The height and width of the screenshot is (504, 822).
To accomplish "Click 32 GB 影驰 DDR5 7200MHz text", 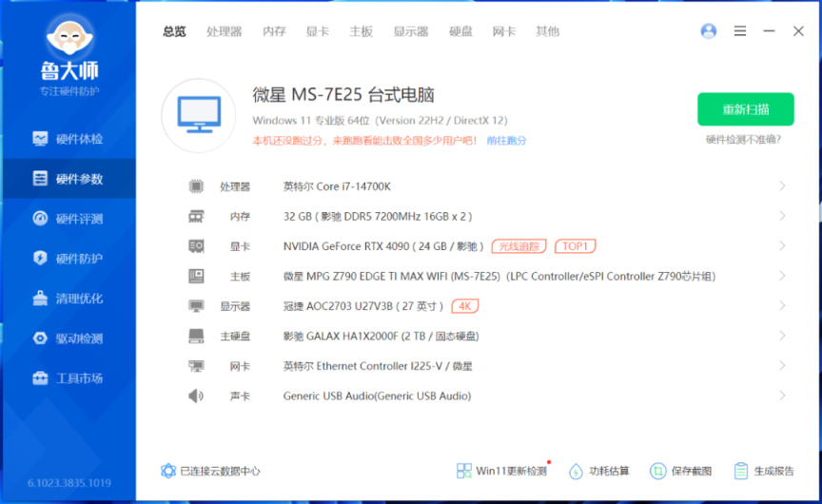I will [x=378, y=217].
